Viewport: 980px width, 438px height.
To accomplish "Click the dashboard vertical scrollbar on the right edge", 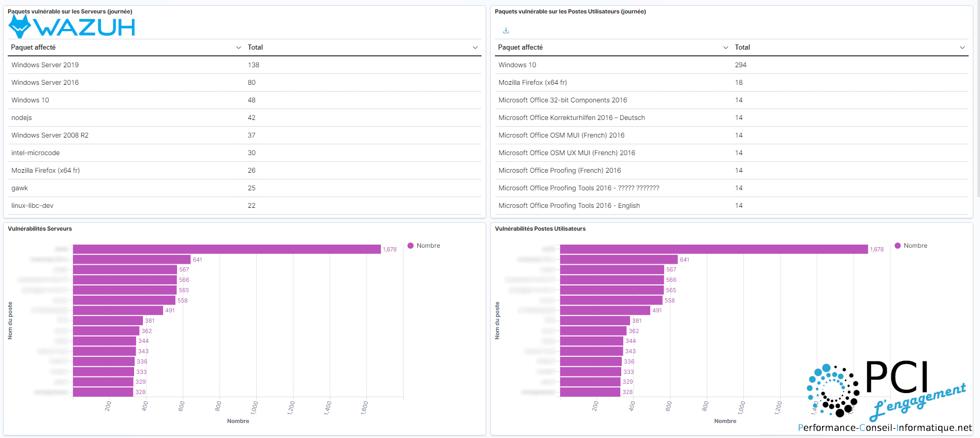I will pyautogui.click(x=978, y=98).
